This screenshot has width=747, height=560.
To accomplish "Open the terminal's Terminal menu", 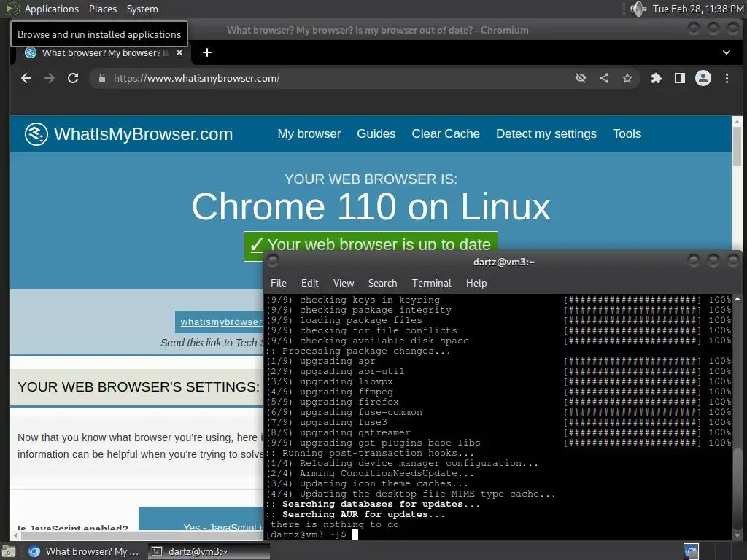I will [432, 283].
